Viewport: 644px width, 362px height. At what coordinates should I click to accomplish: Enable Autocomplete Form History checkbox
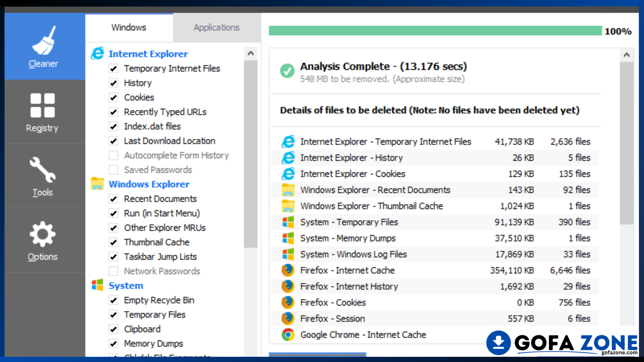pos(114,156)
